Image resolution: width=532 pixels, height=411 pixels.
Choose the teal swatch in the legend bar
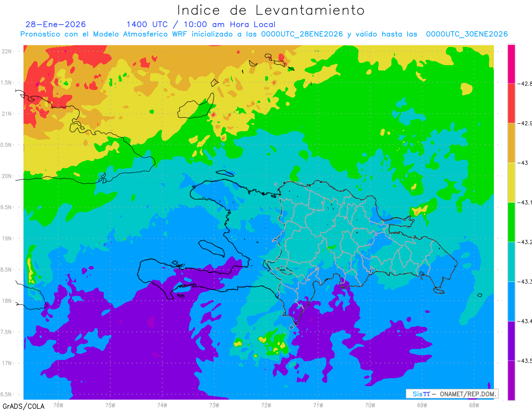point(511,262)
